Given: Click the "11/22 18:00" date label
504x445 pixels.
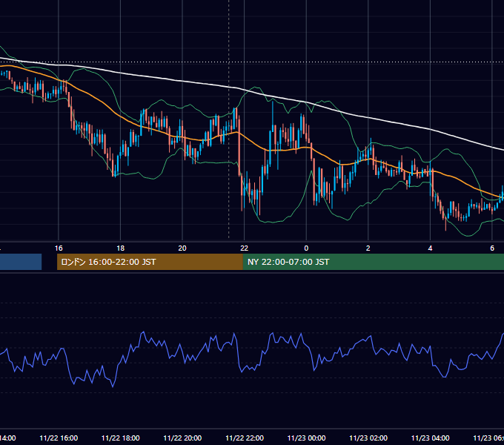Looking at the screenshot, I should (x=121, y=438).
